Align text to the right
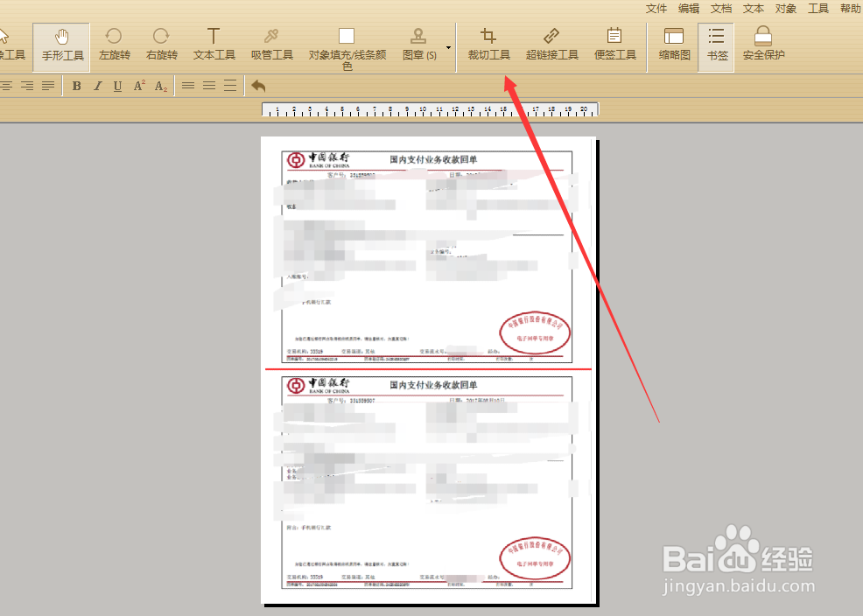The height and width of the screenshot is (616, 863). pyautogui.click(x=27, y=86)
